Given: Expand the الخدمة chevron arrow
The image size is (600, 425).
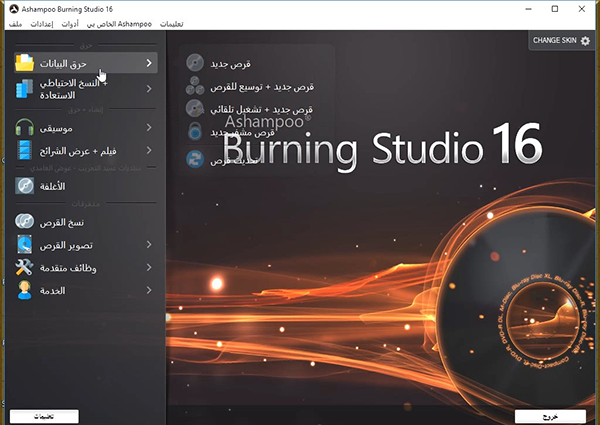Looking at the screenshot, I should point(149,290).
